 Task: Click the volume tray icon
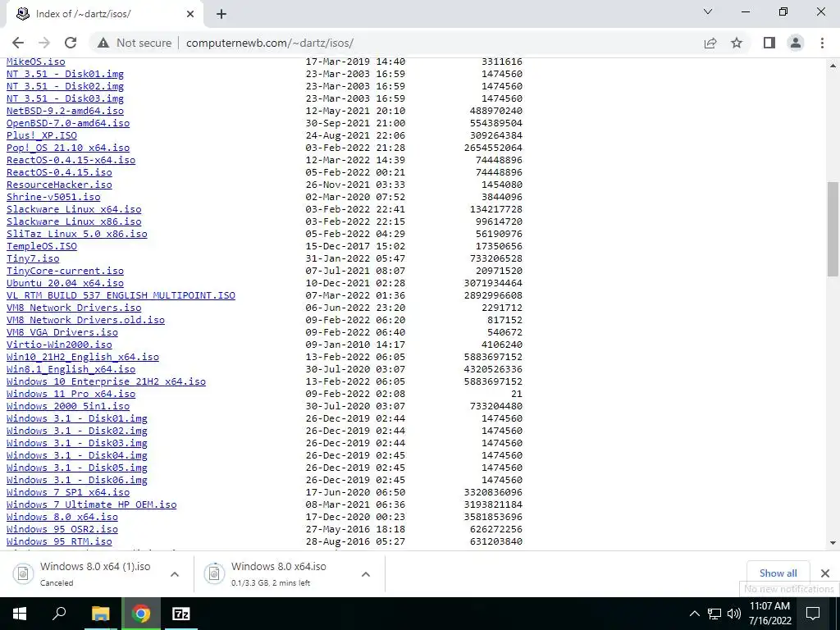point(734,614)
